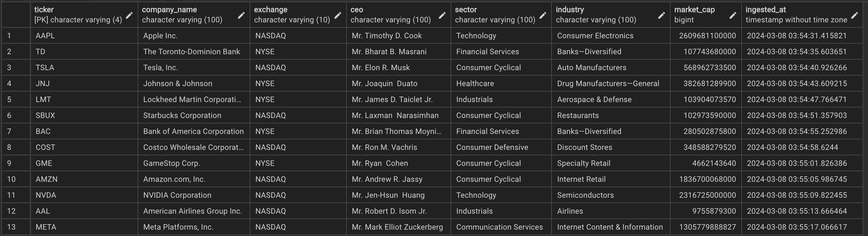Select the market_cap column header
The height and width of the screenshot is (236, 868).
(x=706, y=15)
